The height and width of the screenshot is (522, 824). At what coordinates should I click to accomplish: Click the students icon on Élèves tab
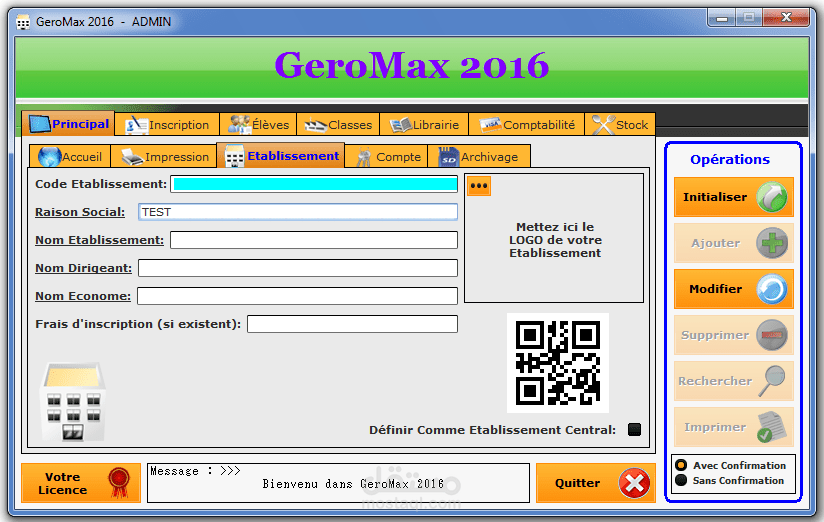click(x=239, y=125)
